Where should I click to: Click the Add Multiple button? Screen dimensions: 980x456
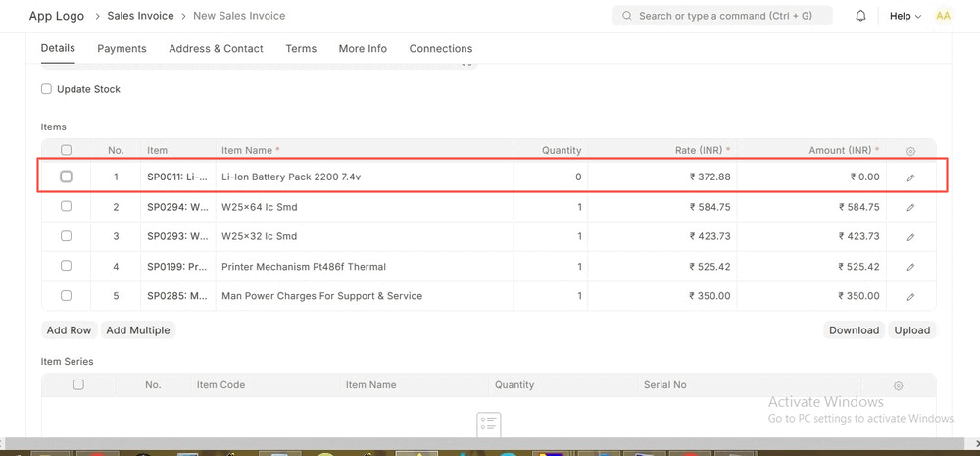click(x=138, y=330)
